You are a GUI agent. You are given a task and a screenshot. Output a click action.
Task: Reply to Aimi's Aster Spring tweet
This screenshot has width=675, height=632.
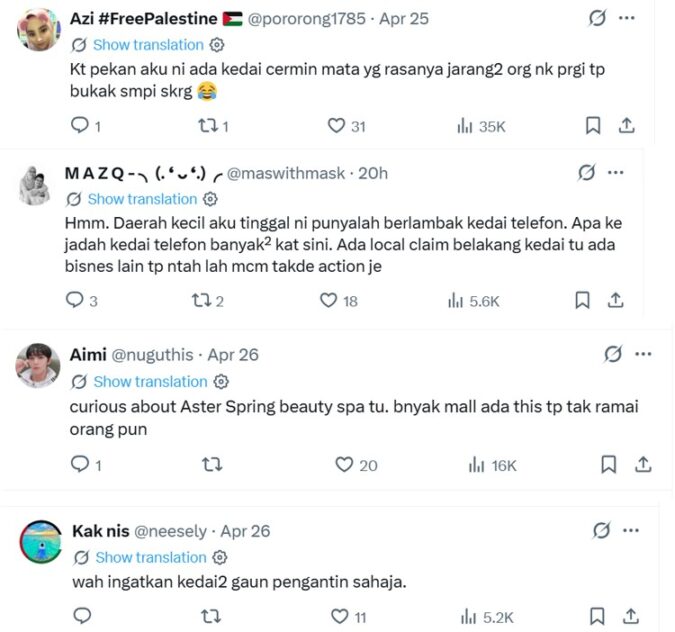84,464
